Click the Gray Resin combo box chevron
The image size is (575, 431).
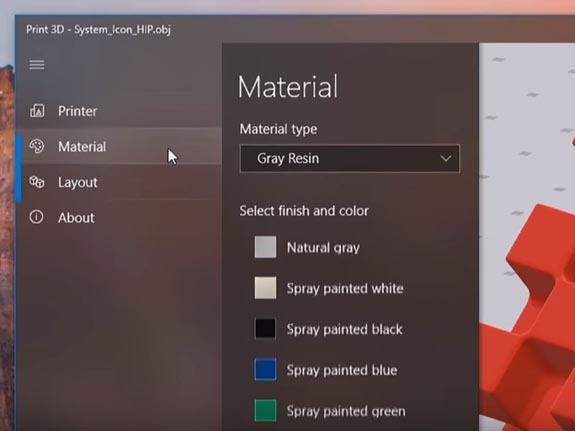pos(446,158)
